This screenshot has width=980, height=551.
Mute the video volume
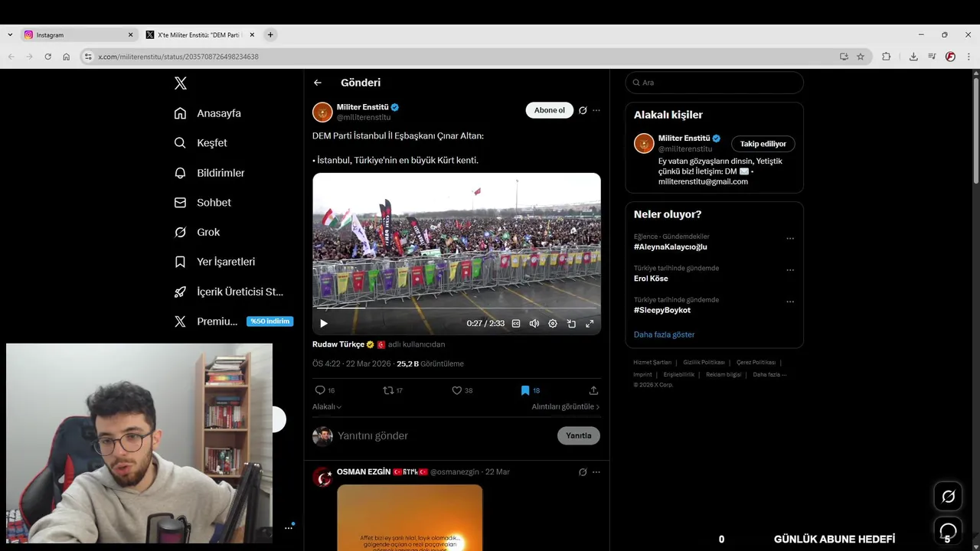(x=534, y=324)
